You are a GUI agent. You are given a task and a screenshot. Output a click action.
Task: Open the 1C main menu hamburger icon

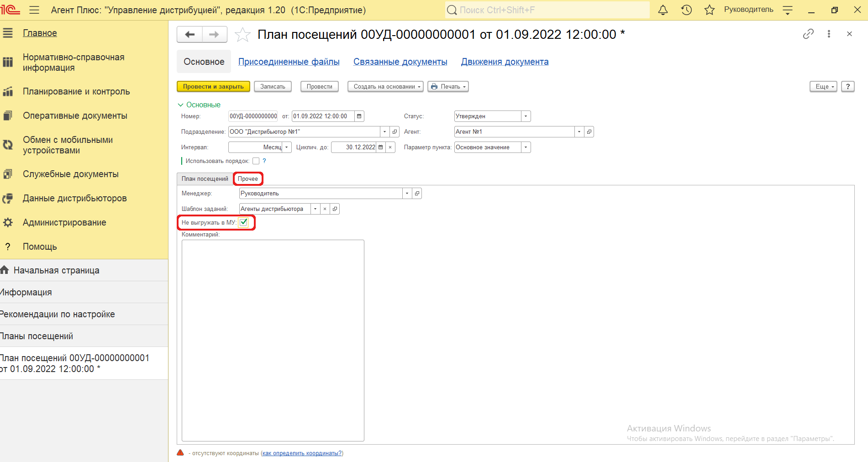coord(34,10)
